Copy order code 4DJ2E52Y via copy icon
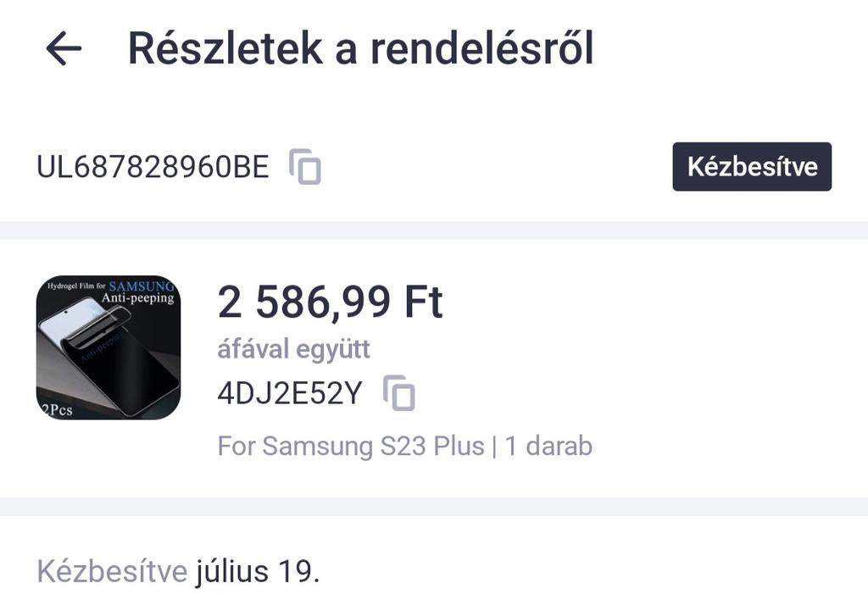Screen dimensions: 868x594 399,393
